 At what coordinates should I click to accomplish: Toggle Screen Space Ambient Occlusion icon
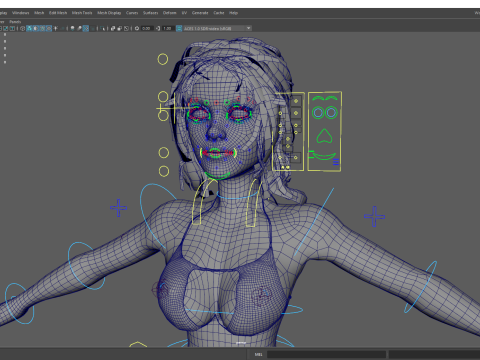(x=72, y=28)
